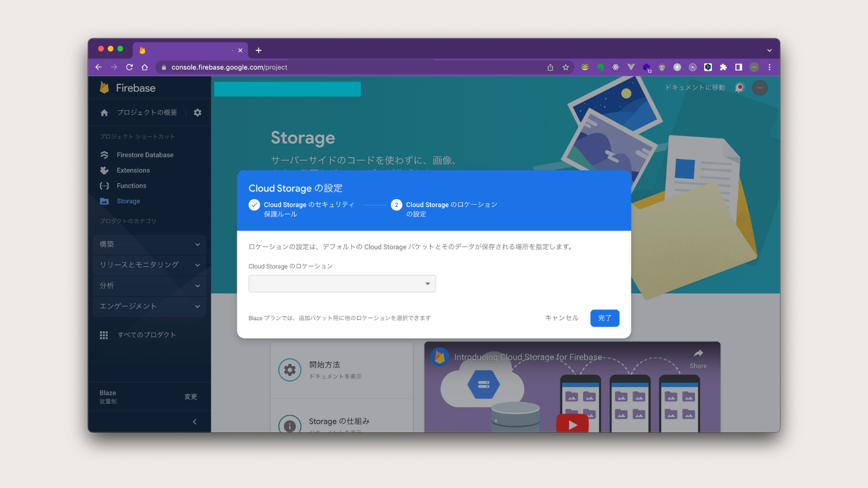
Task: Collapse the sidebar with bottom chevron
Action: [x=195, y=422]
